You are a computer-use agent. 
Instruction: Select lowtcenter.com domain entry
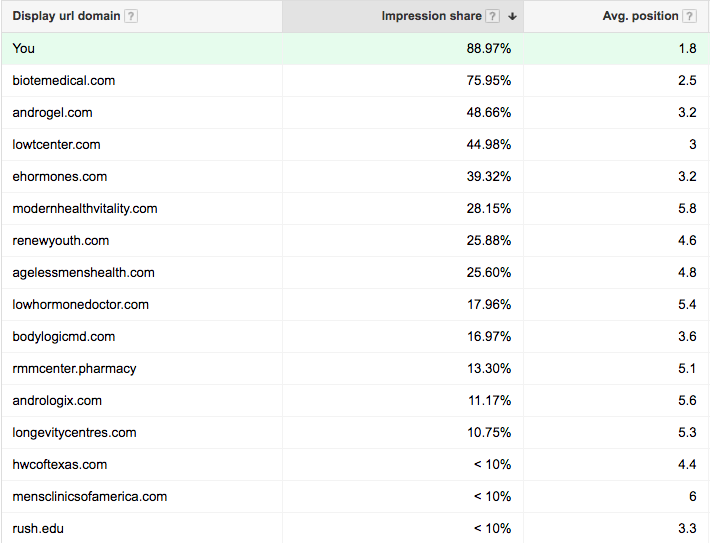click(57, 145)
